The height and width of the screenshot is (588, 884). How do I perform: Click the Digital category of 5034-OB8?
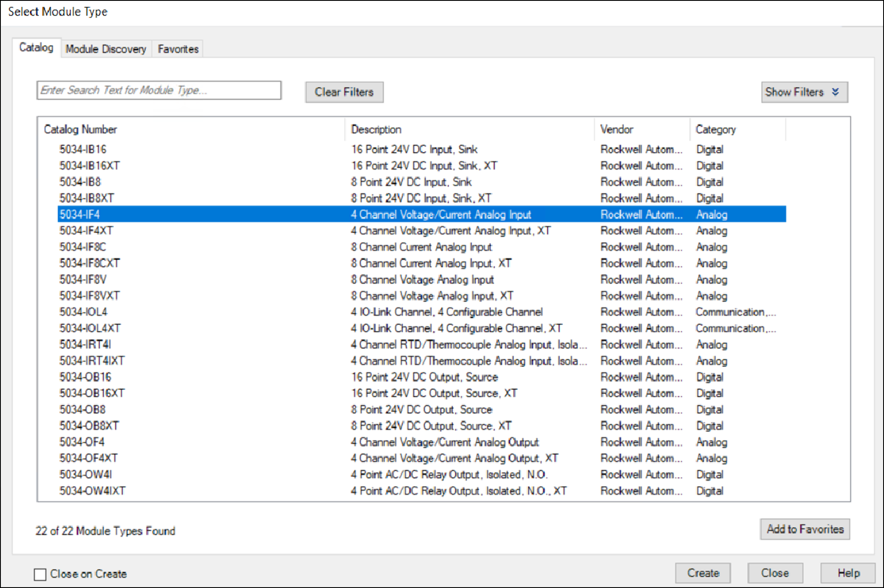point(710,409)
